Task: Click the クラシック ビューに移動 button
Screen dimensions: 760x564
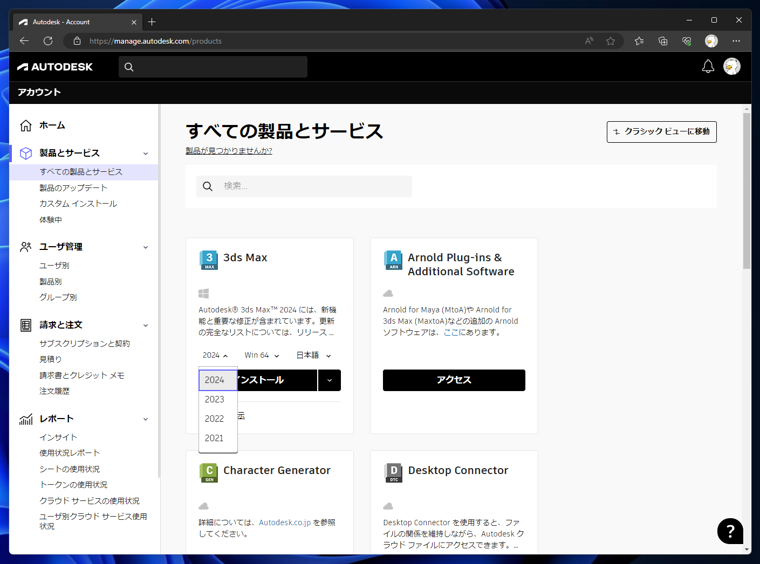Action: 661,132
